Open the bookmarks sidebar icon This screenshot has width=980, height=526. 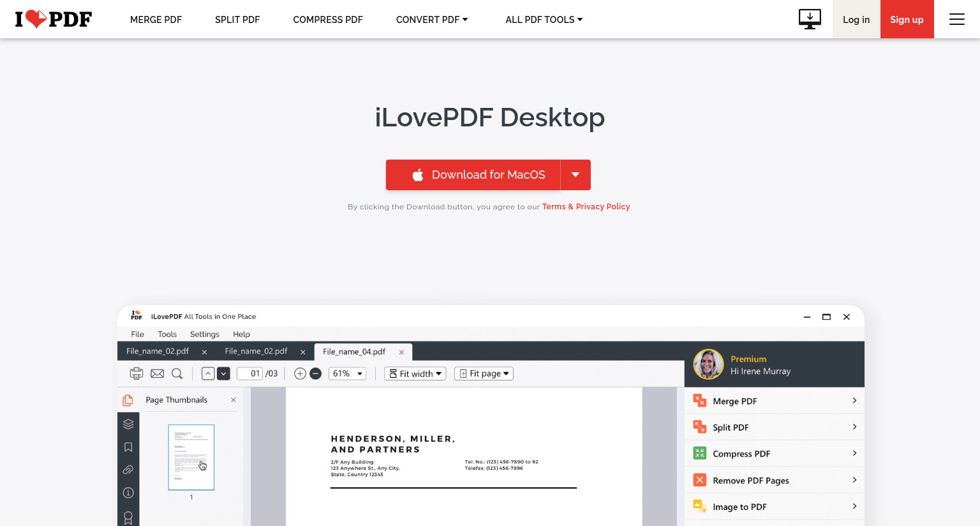point(128,447)
